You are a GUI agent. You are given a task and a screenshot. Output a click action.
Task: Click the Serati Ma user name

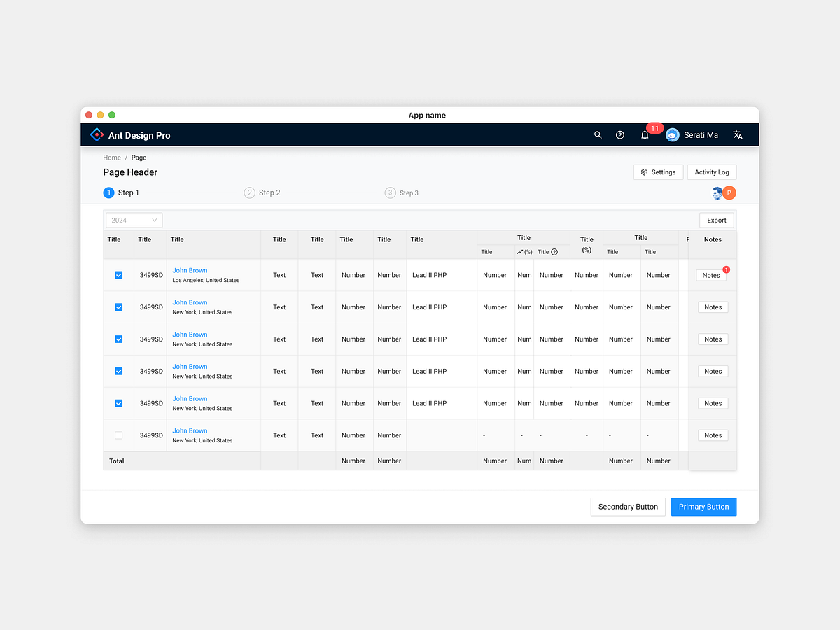click(701, 135)
